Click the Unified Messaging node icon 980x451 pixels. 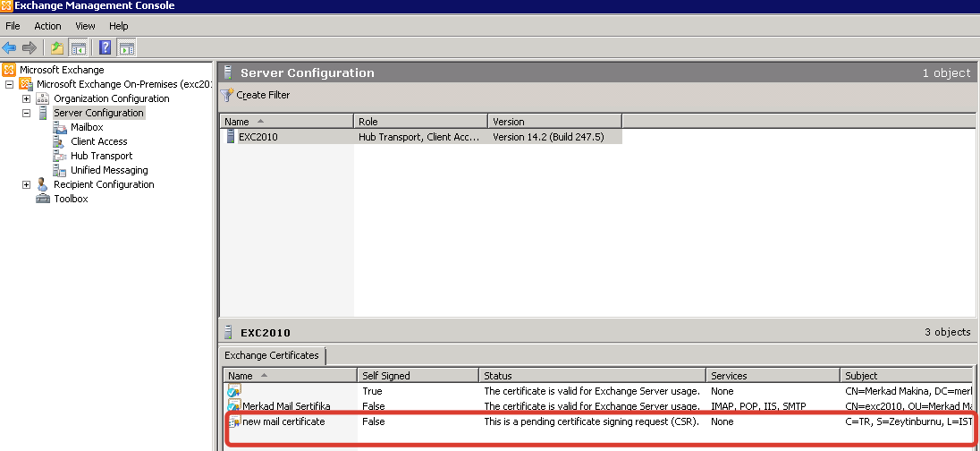pos(60,170)
